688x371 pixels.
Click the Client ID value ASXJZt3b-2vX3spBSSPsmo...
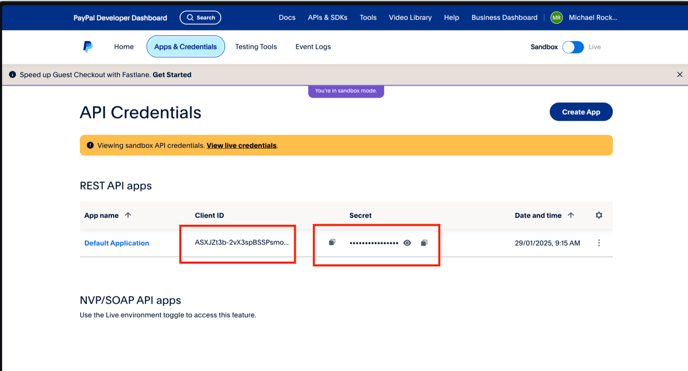click(x=242, y=242)
